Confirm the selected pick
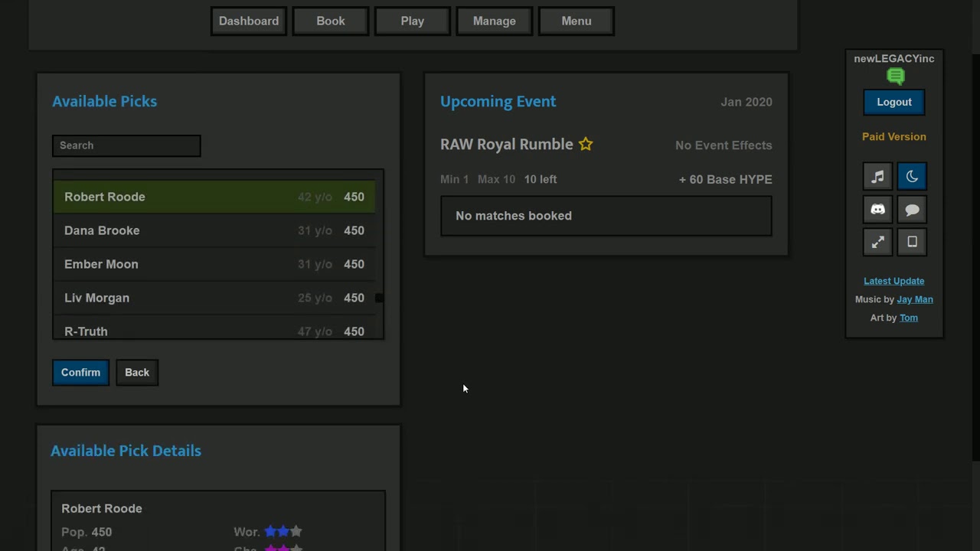This screenshot has width=980, height=551. point(80,373)
